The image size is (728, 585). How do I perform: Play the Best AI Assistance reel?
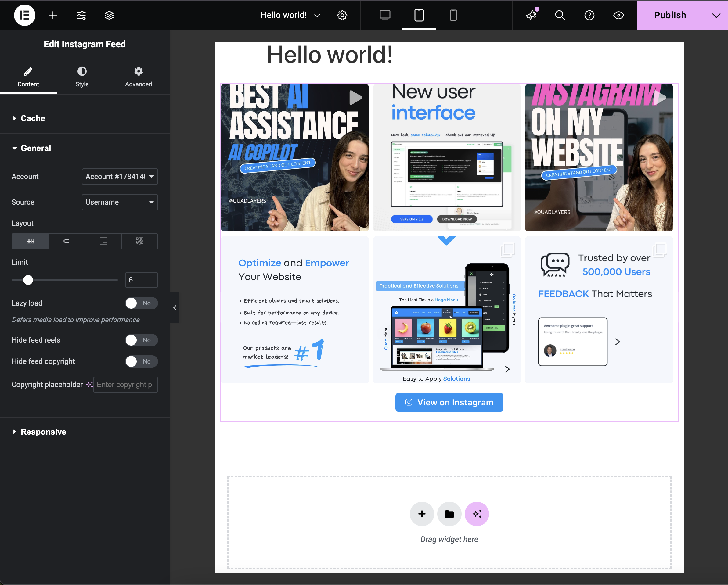tap(355, 98)
